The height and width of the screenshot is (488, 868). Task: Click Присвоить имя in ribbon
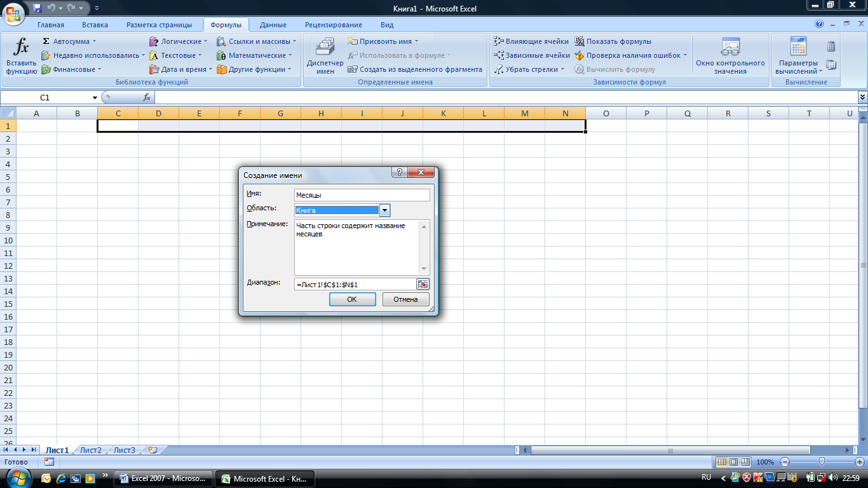pyautogui.click(x=384, y=41)
